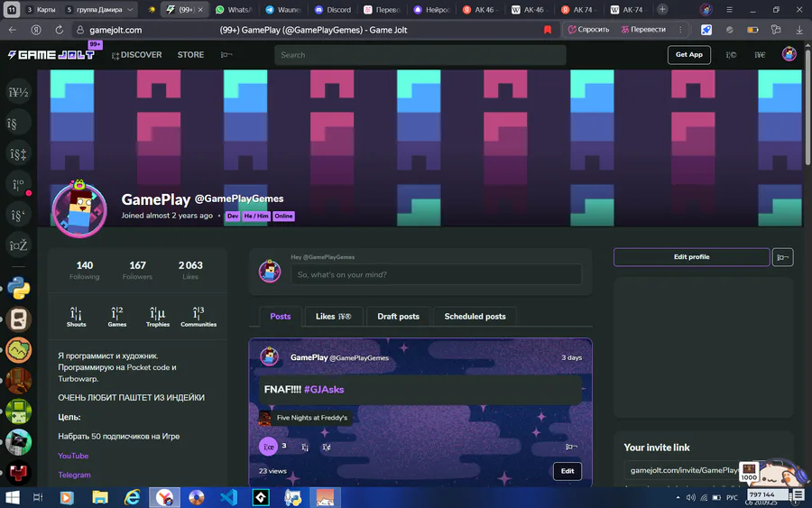Select the Likes profile tab

(x=334, y=317)
